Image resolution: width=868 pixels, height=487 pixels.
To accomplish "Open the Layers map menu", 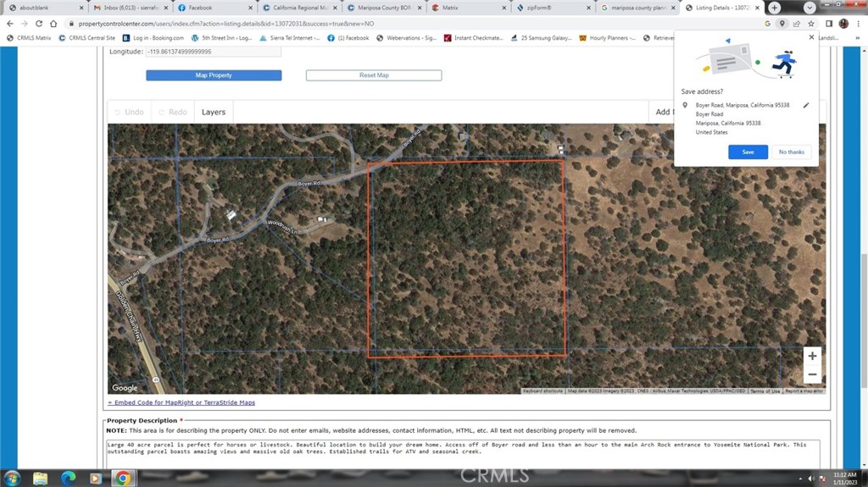I will [213, 112].
